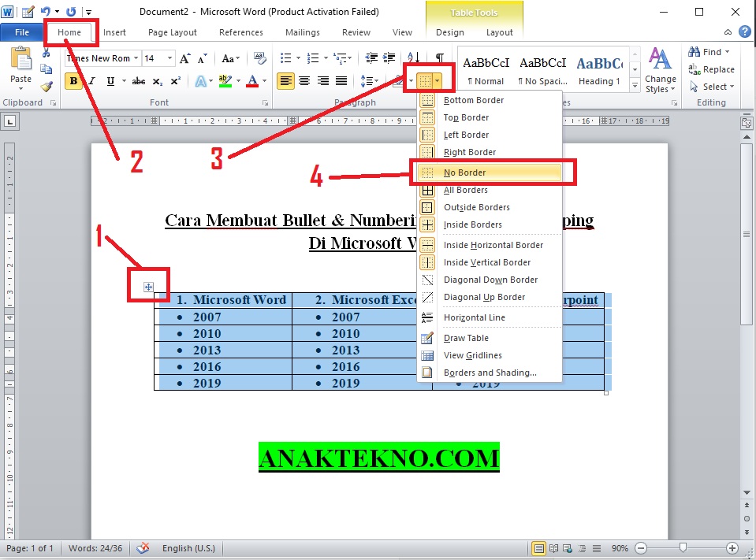756x560 pixels.
Task: Click the table move handle icon
Action: (148, 287)
